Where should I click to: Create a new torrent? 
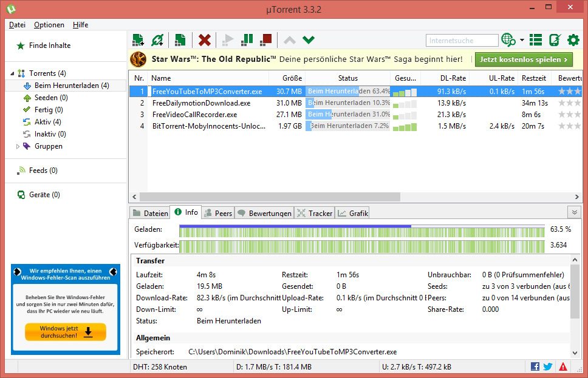[x=180, y=39]
